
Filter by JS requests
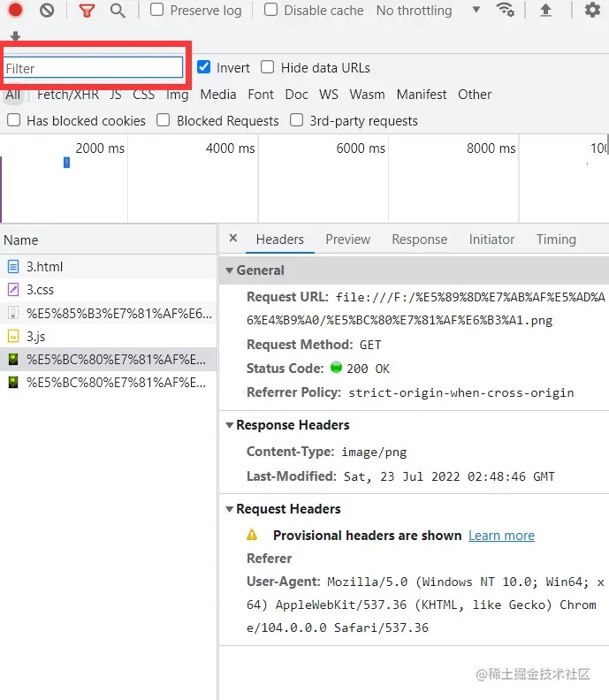click(x=116, y=95)
